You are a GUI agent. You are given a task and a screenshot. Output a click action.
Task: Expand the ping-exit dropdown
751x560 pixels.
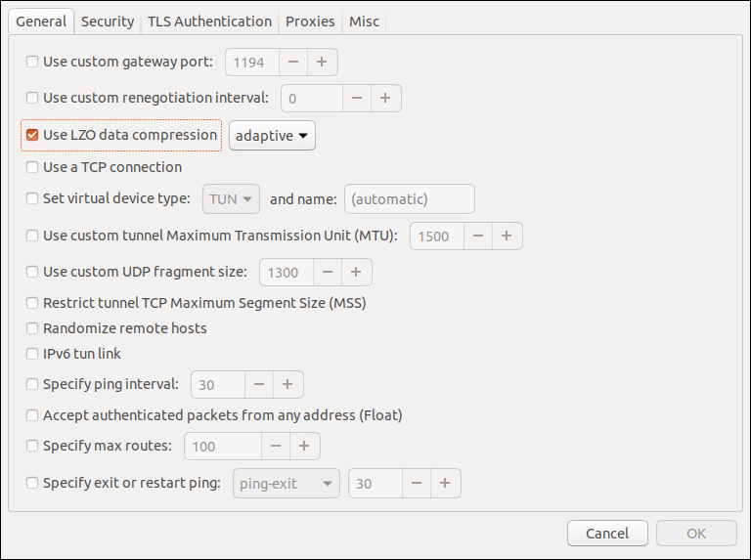coord(286,484)
